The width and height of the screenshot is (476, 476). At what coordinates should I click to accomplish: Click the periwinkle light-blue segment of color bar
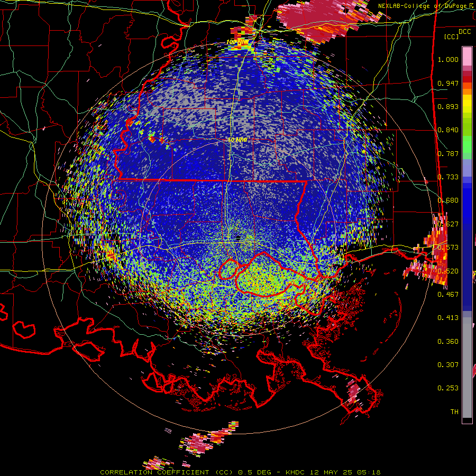(467, 168)
